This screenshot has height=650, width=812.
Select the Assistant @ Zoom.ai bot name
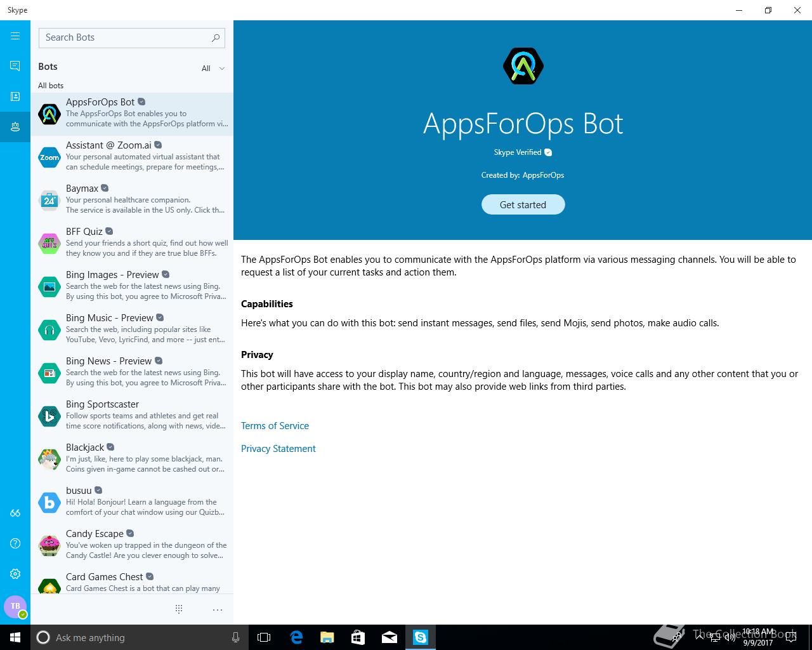pyautogui.click(x=108, y=145)
